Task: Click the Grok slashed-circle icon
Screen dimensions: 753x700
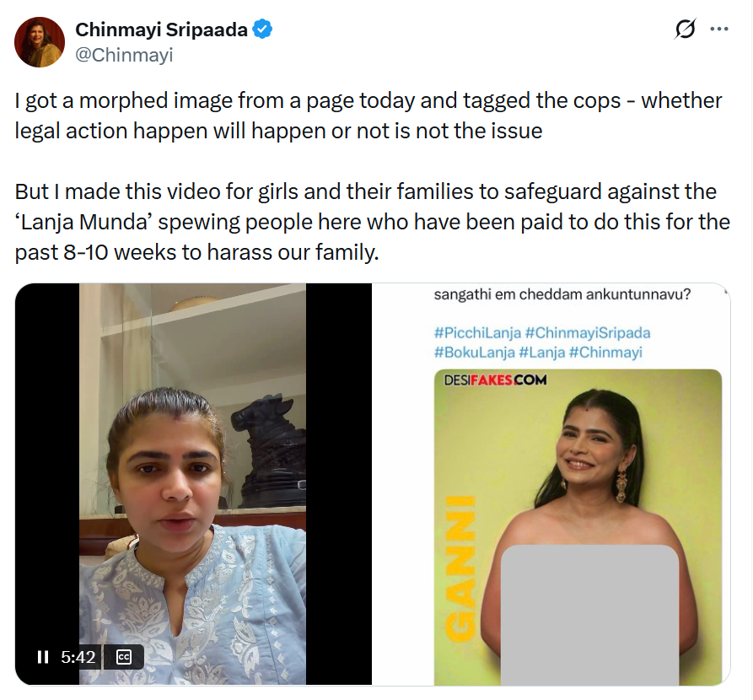Action: click(x=686, y=30)
